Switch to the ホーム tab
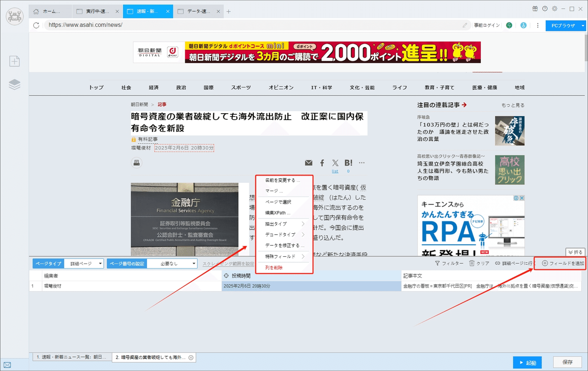 pyautogui.click(x=50, y=11)
